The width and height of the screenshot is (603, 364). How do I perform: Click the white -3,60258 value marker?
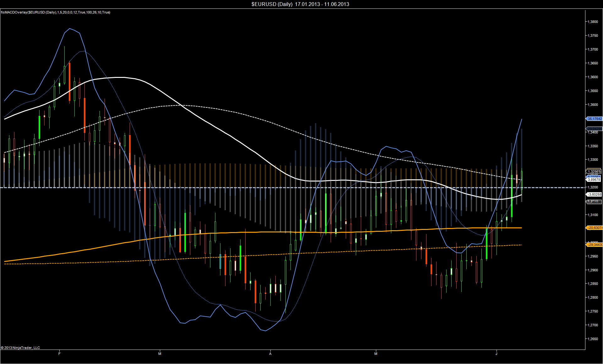point(594,194)
